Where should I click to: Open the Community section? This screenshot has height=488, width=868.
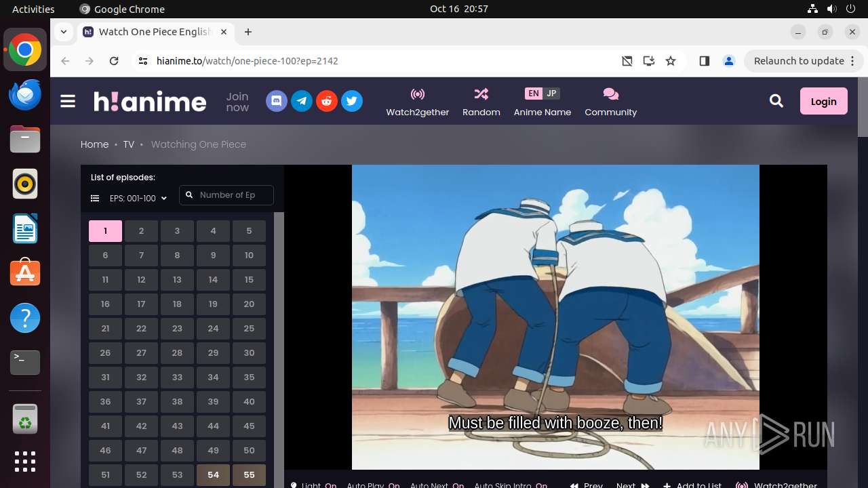610,102
